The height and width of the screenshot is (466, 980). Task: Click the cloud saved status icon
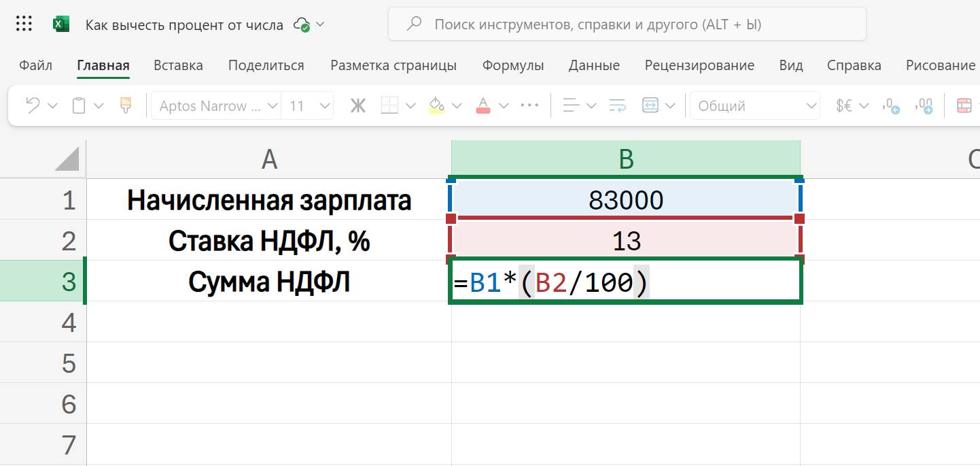coord(302,24)
